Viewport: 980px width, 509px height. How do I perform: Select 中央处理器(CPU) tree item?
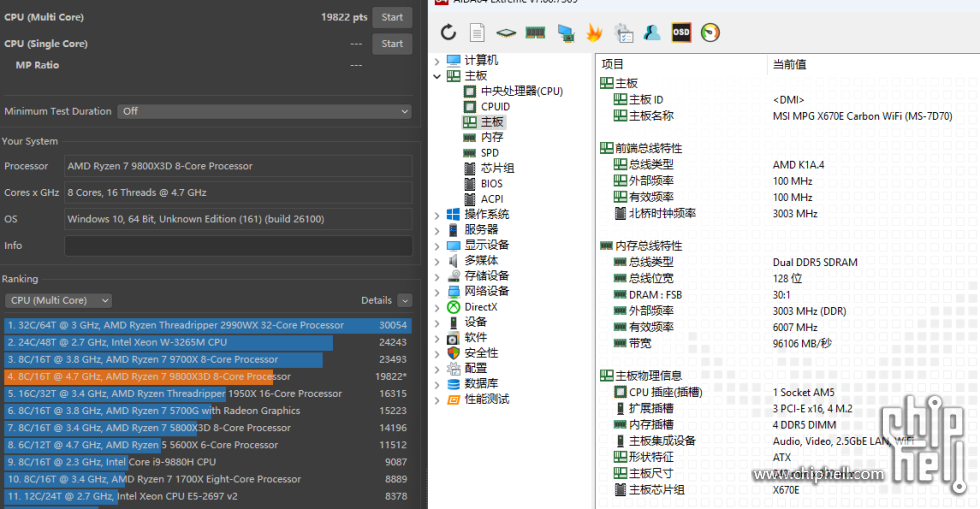(522, 91)
